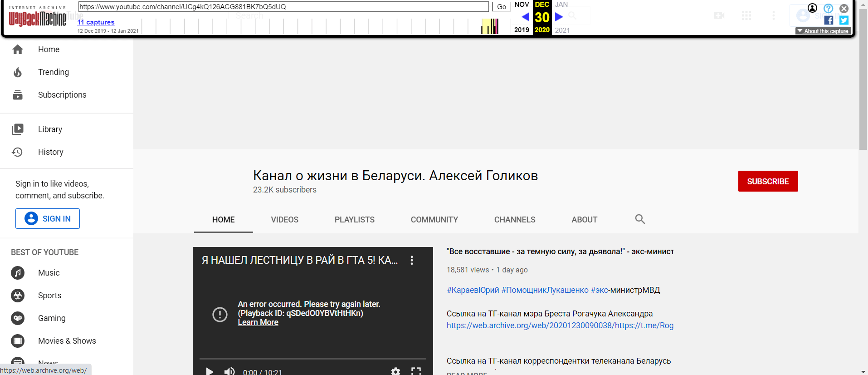Click the Home icon in sidebar
Image resolution: width=868 pixels, height=375 pixels.
click(18, 49)
